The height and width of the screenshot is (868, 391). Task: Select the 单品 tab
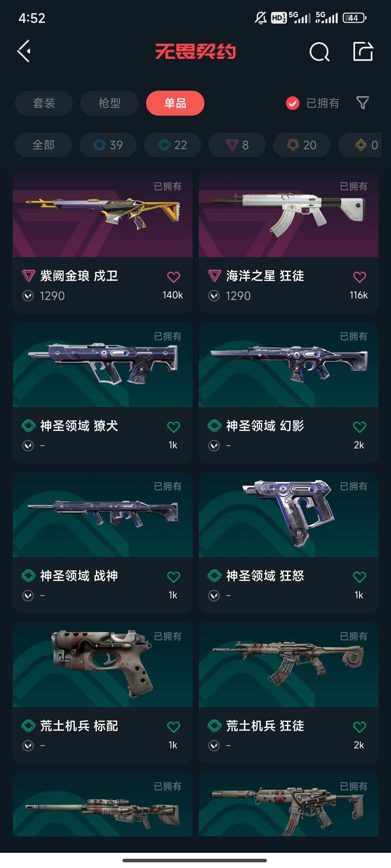point(175,103)
